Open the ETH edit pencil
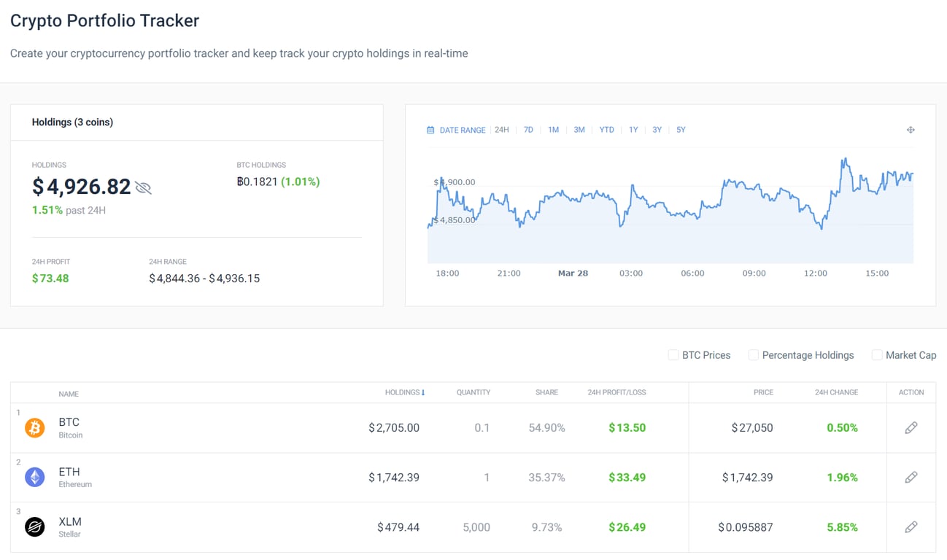This screenshot has width=947, height=560. tap(911, 477)
